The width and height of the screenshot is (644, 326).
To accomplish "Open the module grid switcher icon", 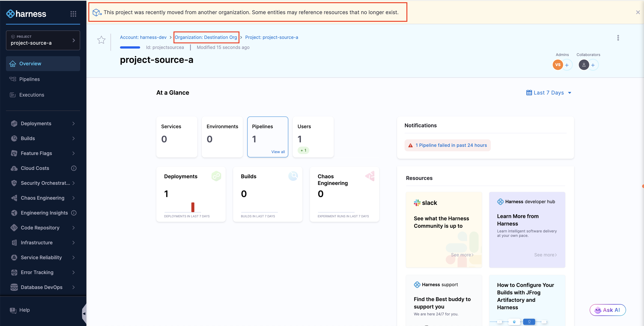I will pyautogui.click(x=73, y=14).
